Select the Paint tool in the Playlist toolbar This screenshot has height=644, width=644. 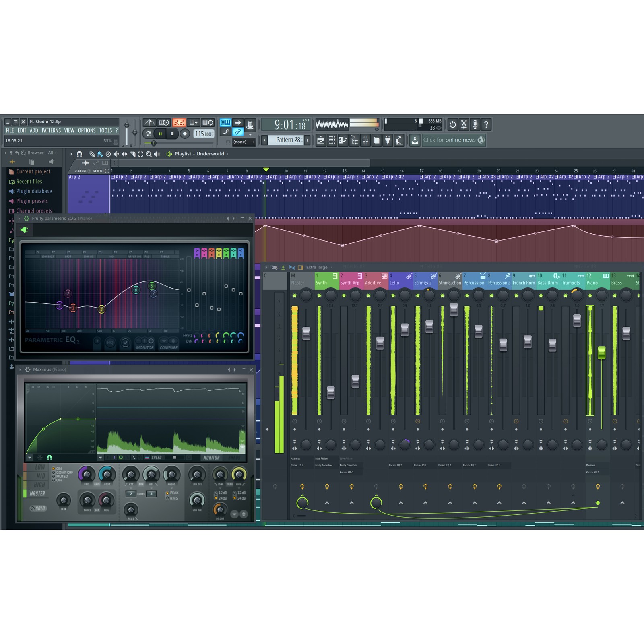100,154
